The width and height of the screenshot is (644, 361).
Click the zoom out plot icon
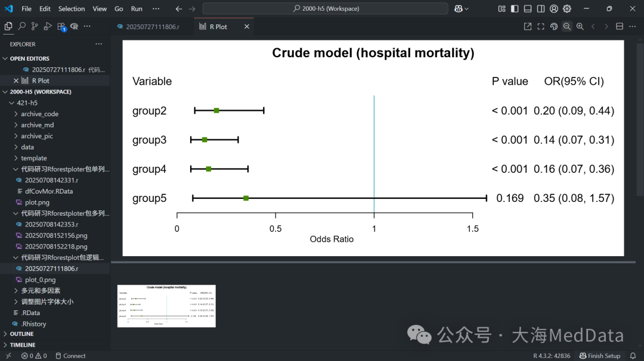tap(567, 26)
